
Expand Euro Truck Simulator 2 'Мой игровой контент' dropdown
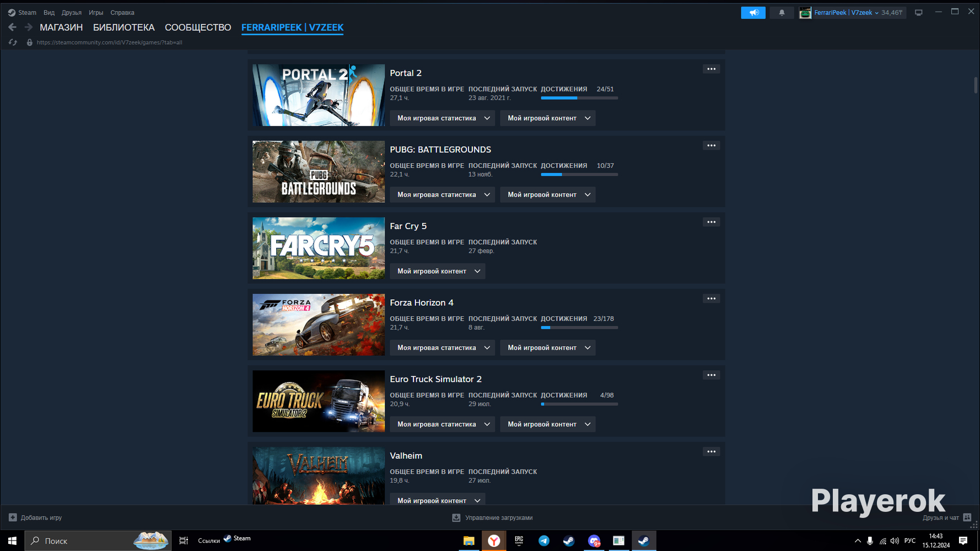[548, 424]
